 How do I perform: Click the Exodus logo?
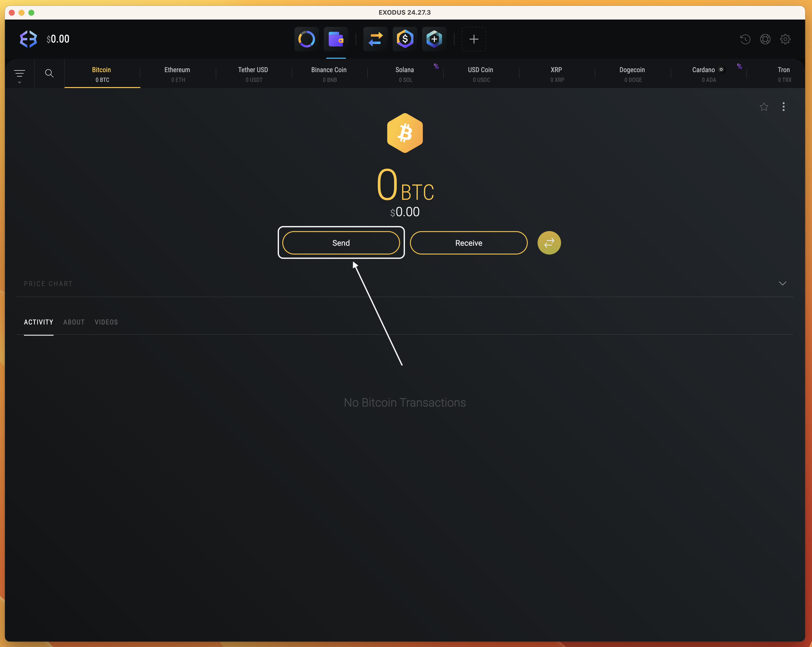28,39
